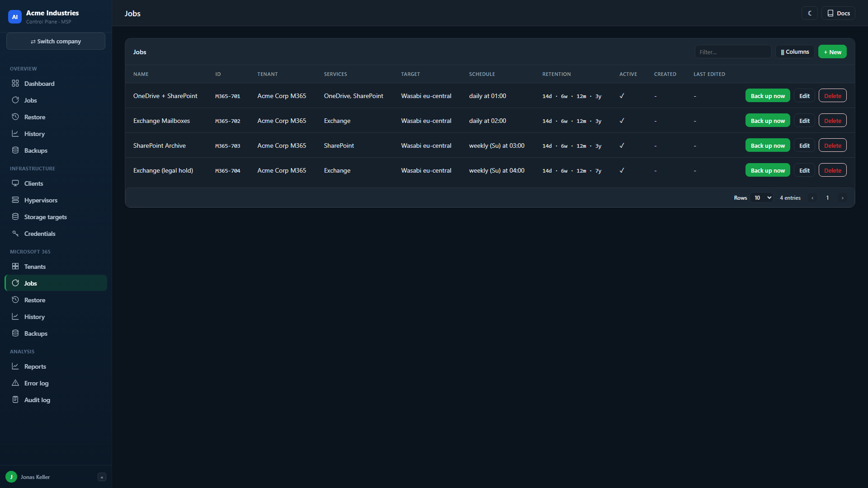The height and width of the screenshot is (488, 868).
Task: Back up now for Exchange (legal hold)
Action: tap(768, 170)
